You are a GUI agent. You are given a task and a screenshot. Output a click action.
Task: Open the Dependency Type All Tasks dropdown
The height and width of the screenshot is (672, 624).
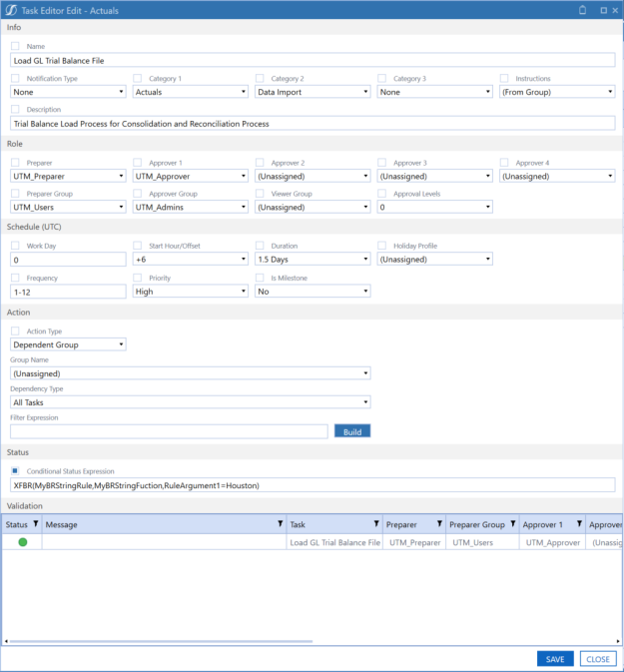(x=190, y=402)
